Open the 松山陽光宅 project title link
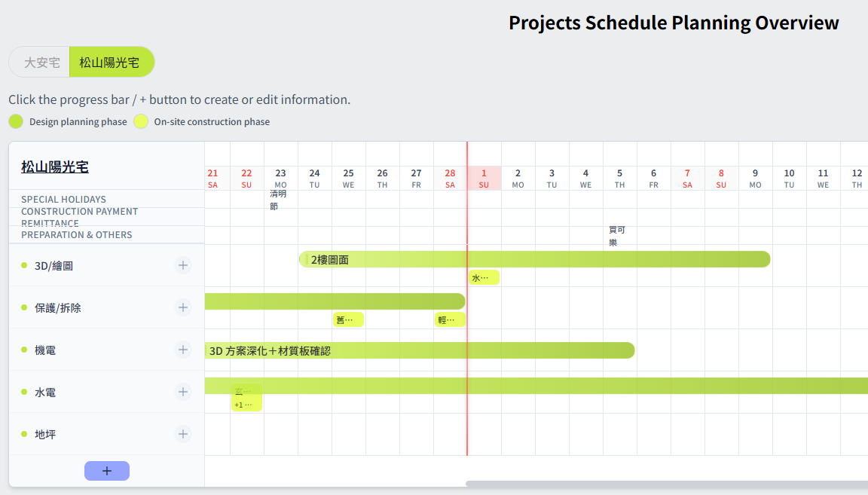Screen dimensions: 868x495 [55, 167]
